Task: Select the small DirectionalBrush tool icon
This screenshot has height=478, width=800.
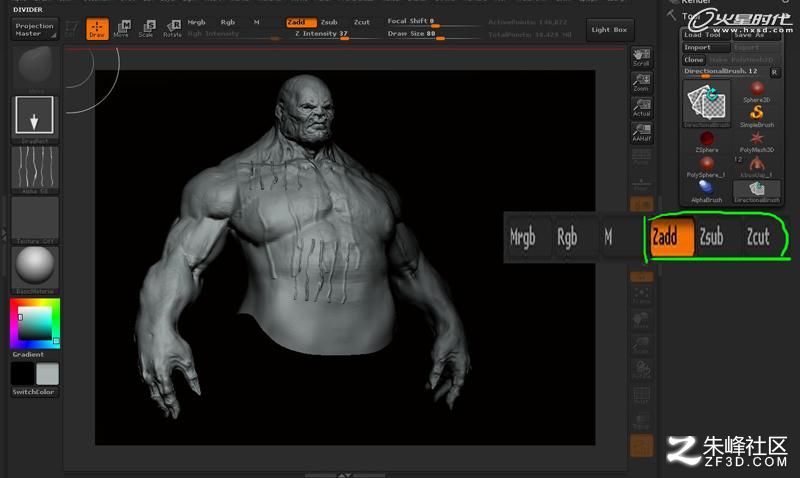Action: click(x=757, y=192)
